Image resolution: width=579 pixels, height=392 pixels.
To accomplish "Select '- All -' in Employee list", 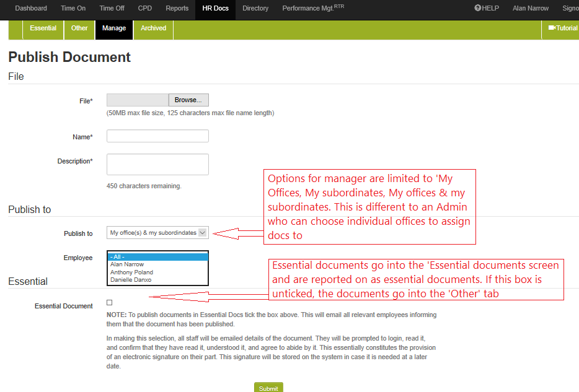I will (158, 256).
